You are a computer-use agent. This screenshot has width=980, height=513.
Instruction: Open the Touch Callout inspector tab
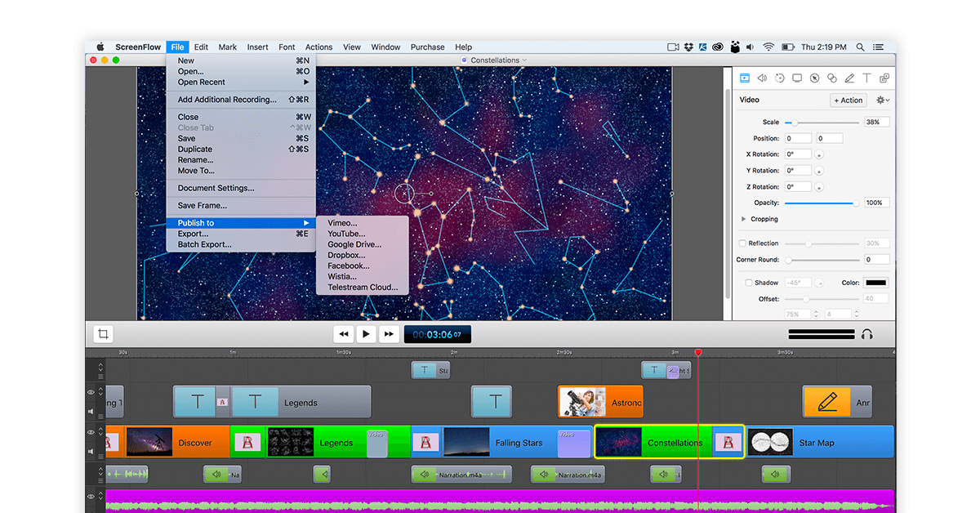[x=832, y=78]
